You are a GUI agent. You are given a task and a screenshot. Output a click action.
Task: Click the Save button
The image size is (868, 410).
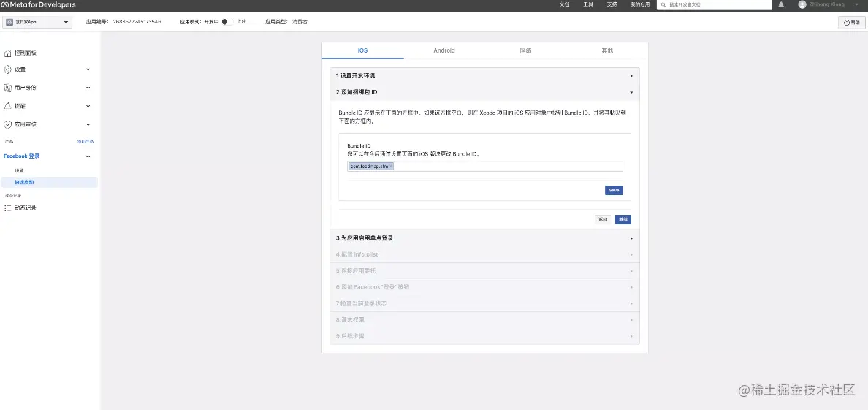coord(614,190)
